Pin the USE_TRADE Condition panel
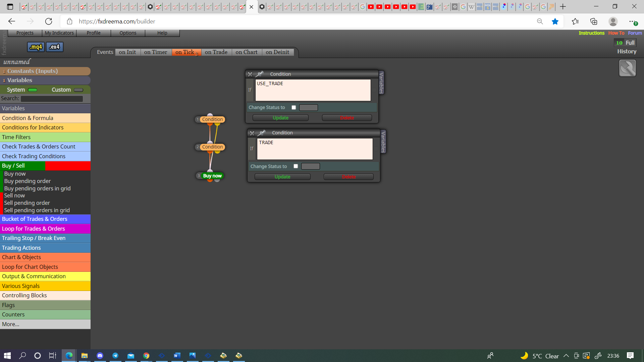 point(260,74)
